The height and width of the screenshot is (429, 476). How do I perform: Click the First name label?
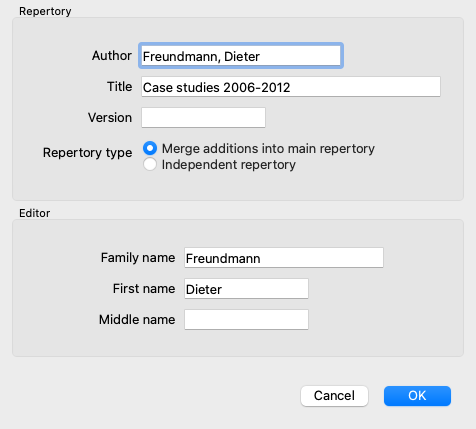[144, 289]
